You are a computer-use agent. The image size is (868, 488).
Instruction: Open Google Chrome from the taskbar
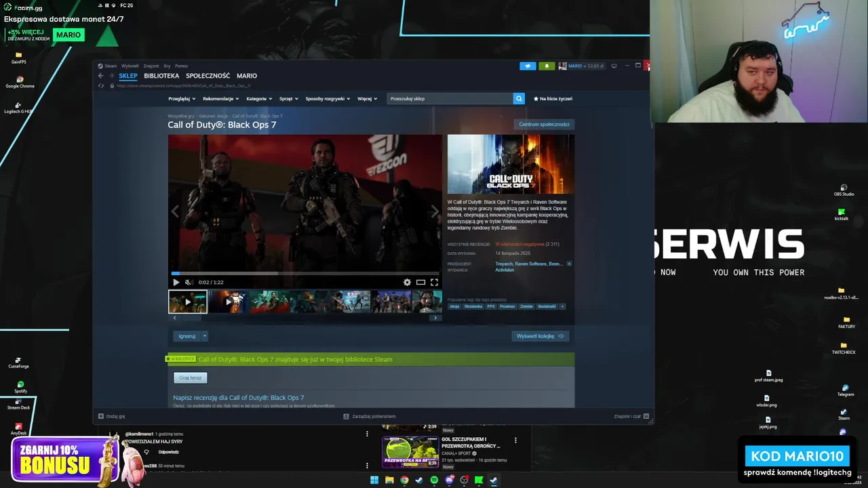404,480
